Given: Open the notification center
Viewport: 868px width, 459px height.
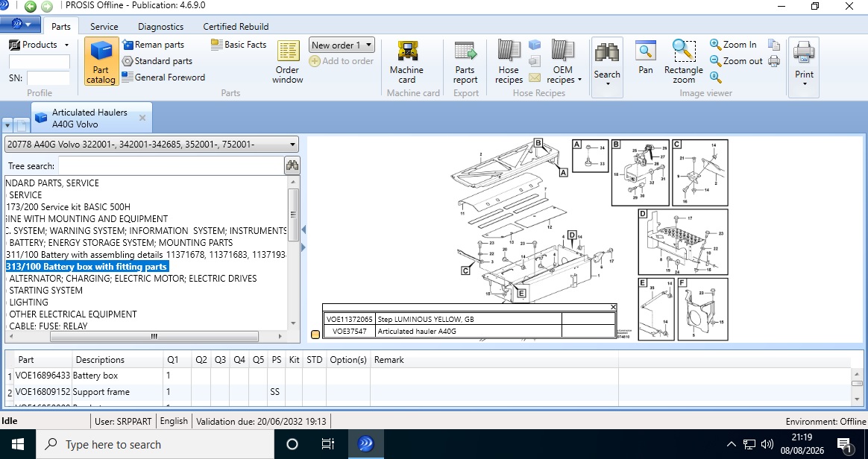Looking at the screenshot, I should pyautogui.click(x=845, y=444).
